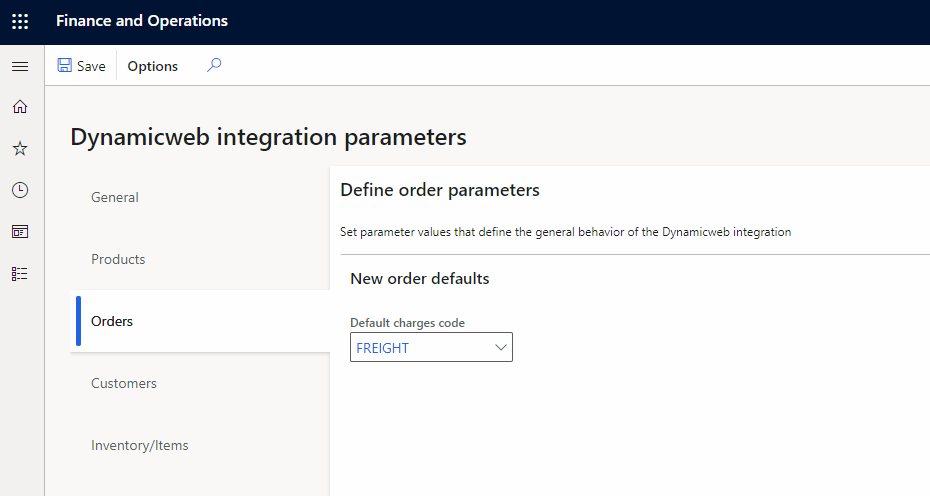Show Recent items clock icon

coord(20,190)
